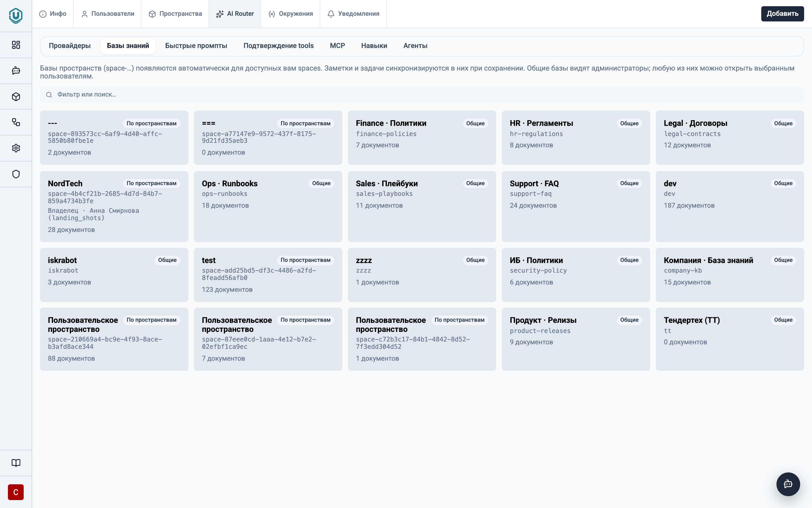The width and height of the screenshot is (812, 508).
Task: Click the "187 документов" text
Action: coord(689,206)
